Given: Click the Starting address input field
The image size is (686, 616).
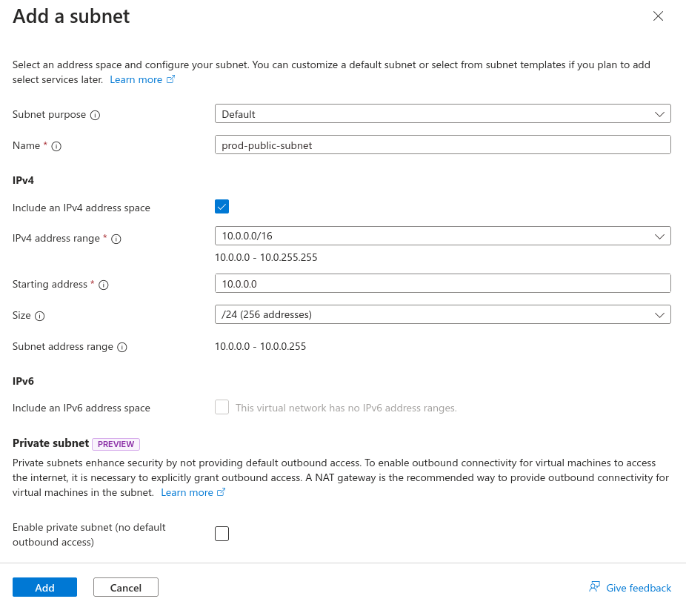Looking at the screenshot, I should (442, 283).
